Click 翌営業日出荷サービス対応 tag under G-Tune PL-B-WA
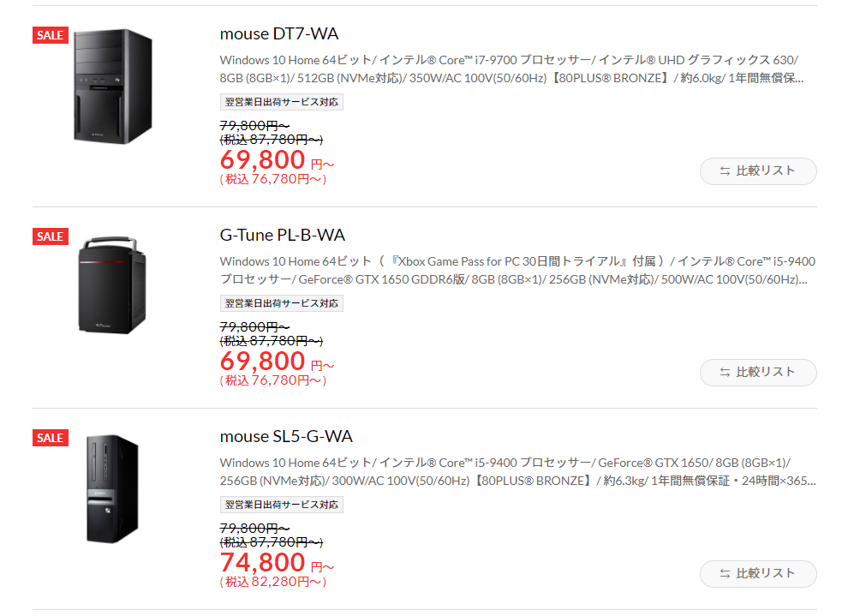The width and height of the screenshot is (848, 616). pyautogui.click(x=281, y=303)
